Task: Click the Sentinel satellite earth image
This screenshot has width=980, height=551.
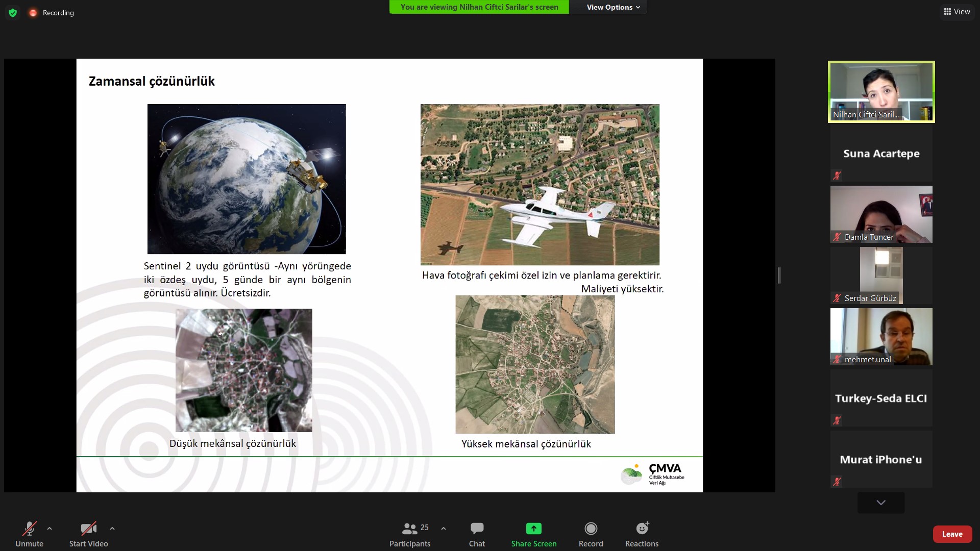Action: (247, 179)
